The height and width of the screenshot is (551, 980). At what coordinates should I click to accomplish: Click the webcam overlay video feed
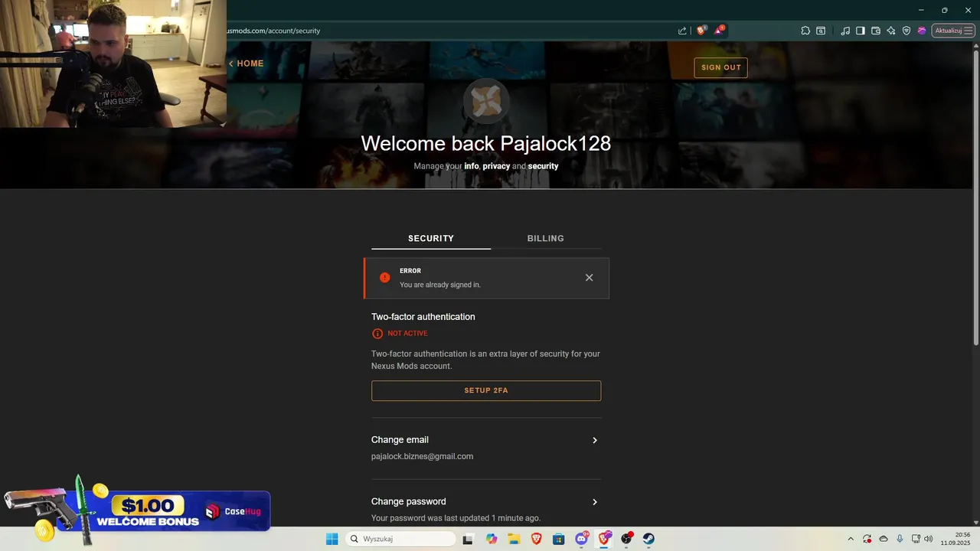pyautogui.click(x=113, y=64)
